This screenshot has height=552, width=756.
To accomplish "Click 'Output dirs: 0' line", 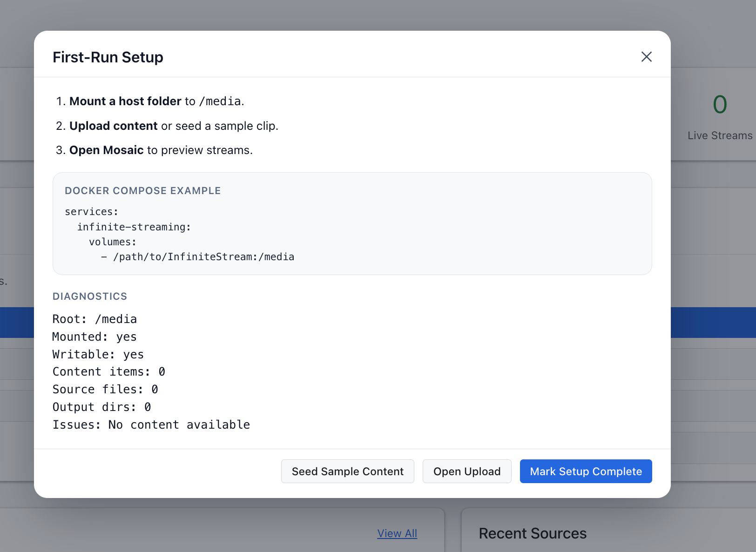I will pos(102,407).
